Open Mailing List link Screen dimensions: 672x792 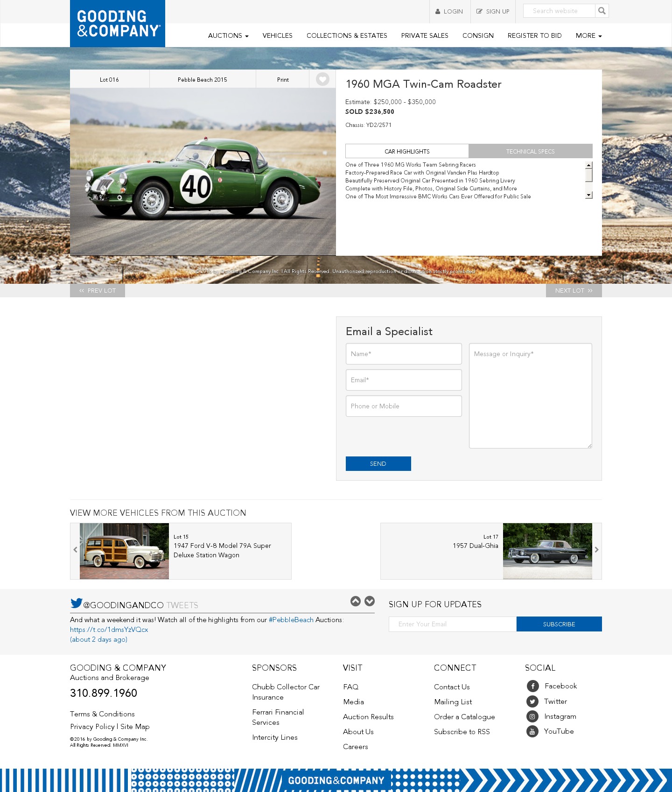click(x=453, y=702)
